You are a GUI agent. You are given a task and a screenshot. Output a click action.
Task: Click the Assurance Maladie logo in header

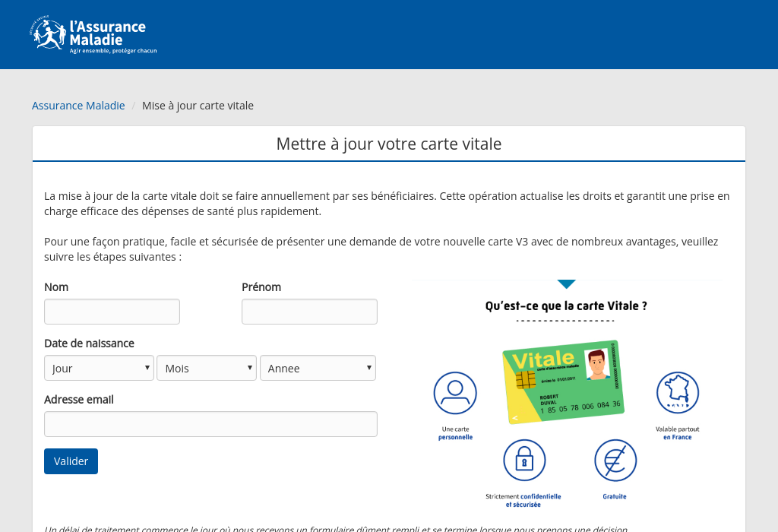(x=93, y=35)
